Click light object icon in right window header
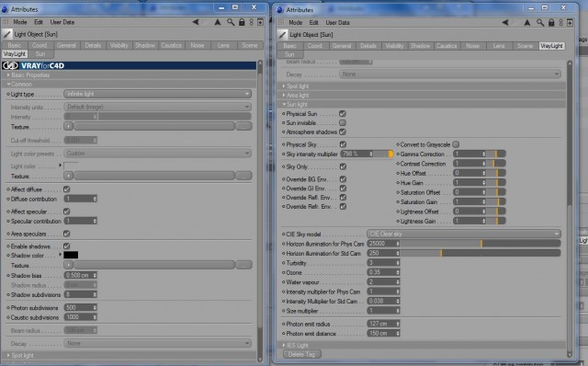The image size is (588, 366). coord(282,35)
